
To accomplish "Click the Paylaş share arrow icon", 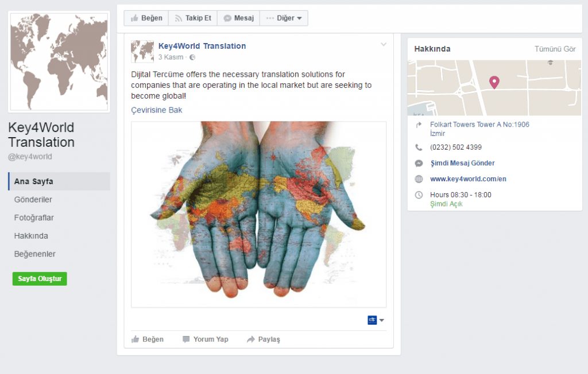I will pyautogui.click(x=252, y=339).
